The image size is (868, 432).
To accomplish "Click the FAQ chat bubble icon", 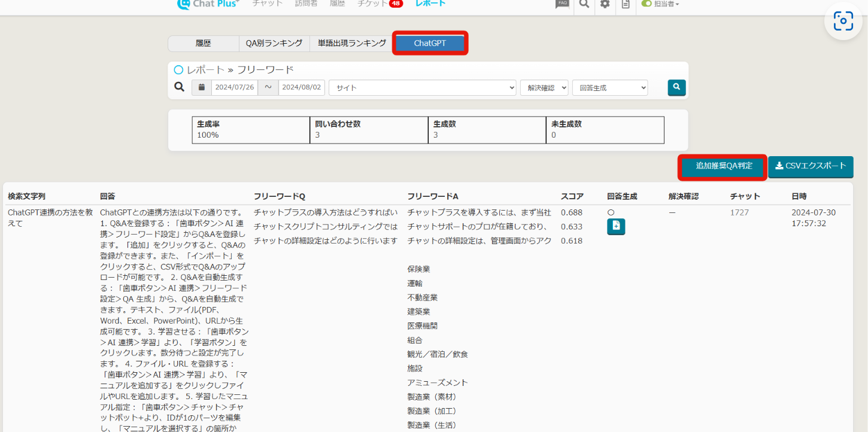I will point(562,4).
